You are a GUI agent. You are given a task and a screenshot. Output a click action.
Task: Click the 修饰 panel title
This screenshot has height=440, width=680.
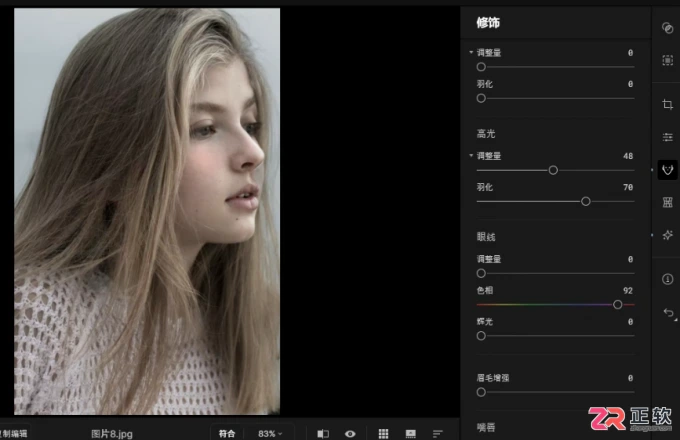coord(488,23)
